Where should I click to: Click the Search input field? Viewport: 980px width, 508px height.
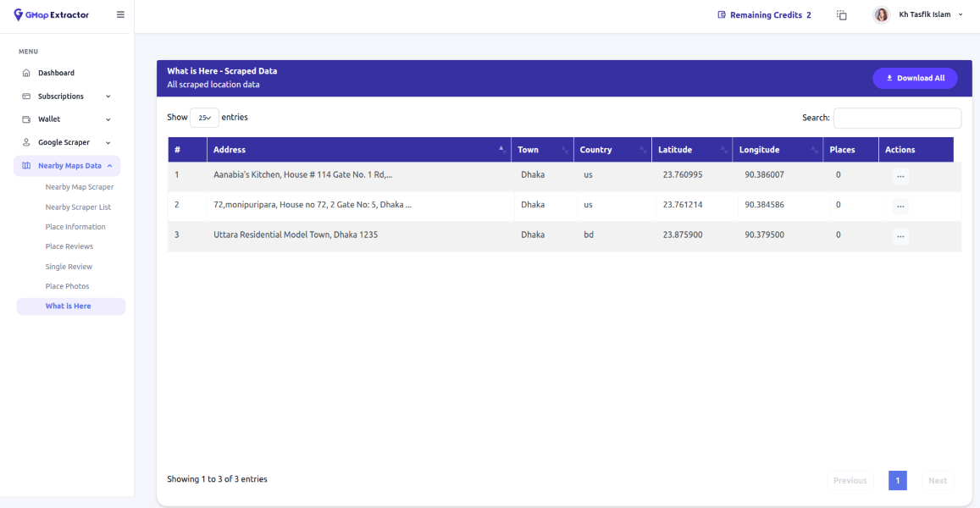click(897, 119)
